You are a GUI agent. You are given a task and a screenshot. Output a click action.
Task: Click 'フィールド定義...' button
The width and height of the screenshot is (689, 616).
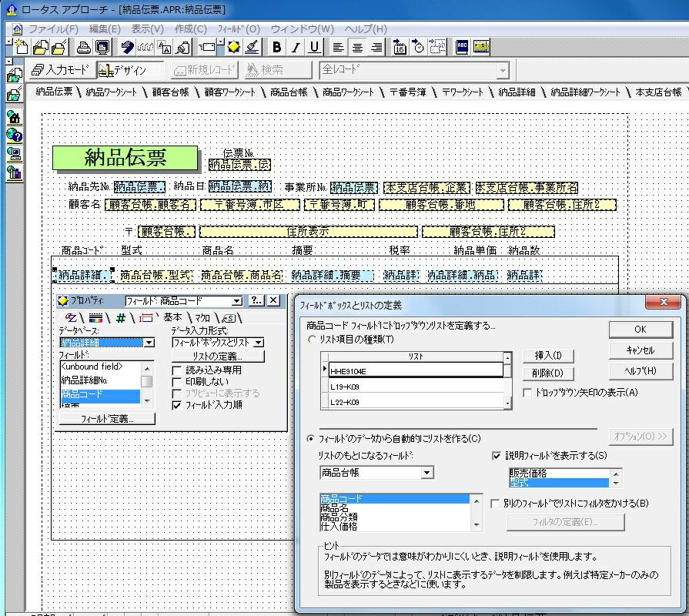click(107, 419)
